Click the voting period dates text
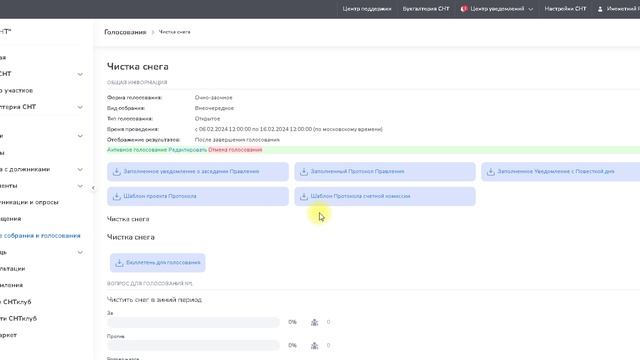The height and width of the screenshot is (360, 640). (289, 129)
